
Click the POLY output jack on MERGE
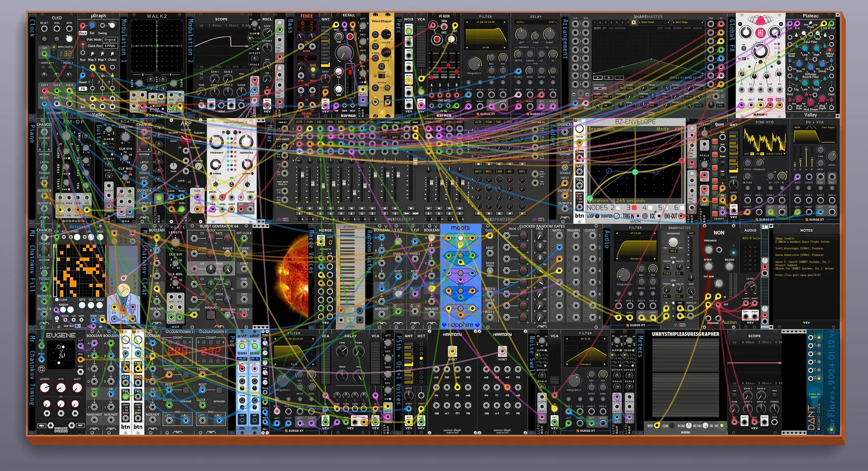(x=321, y=242)
